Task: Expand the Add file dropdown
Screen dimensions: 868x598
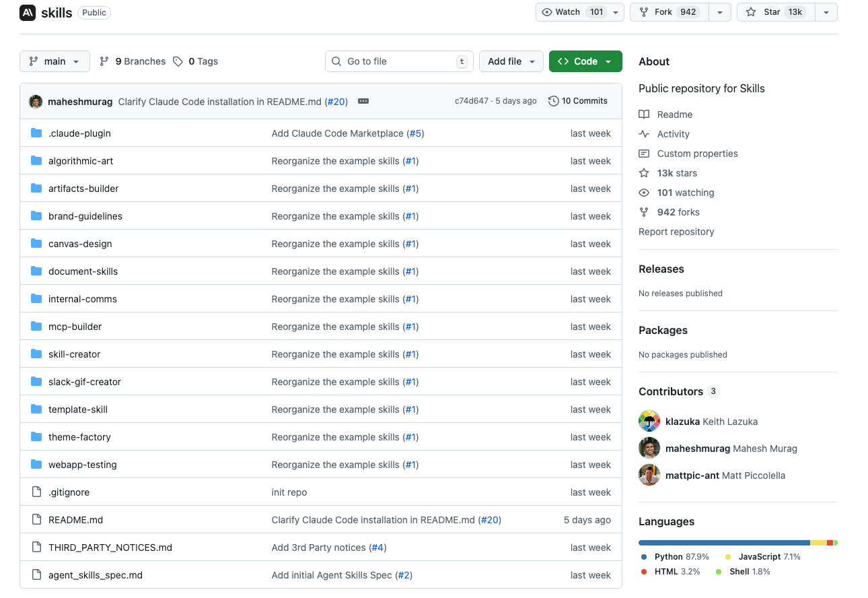Action: click(x=511, y=61)
